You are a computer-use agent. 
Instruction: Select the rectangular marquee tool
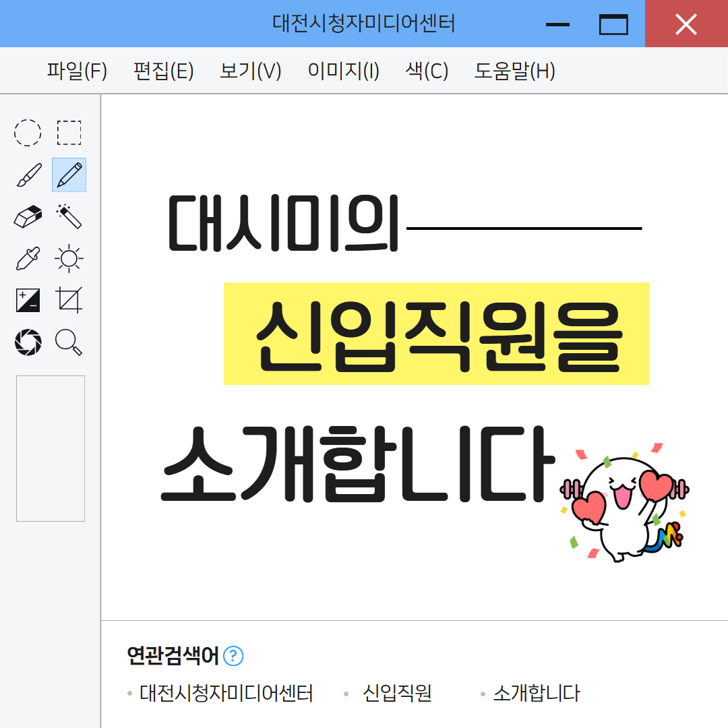(69, 133)
